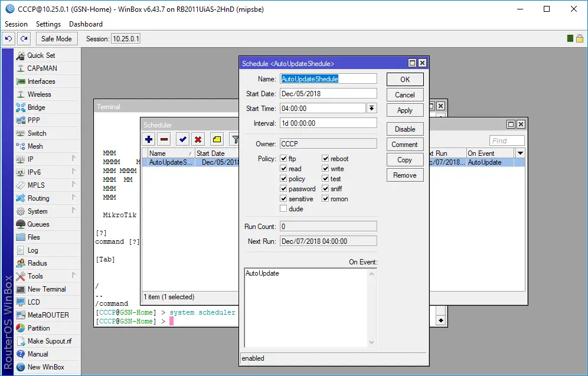The image size is (588, 376).
Task: Click the Remove button in Schedule dialog
Action: click(405, 175)
